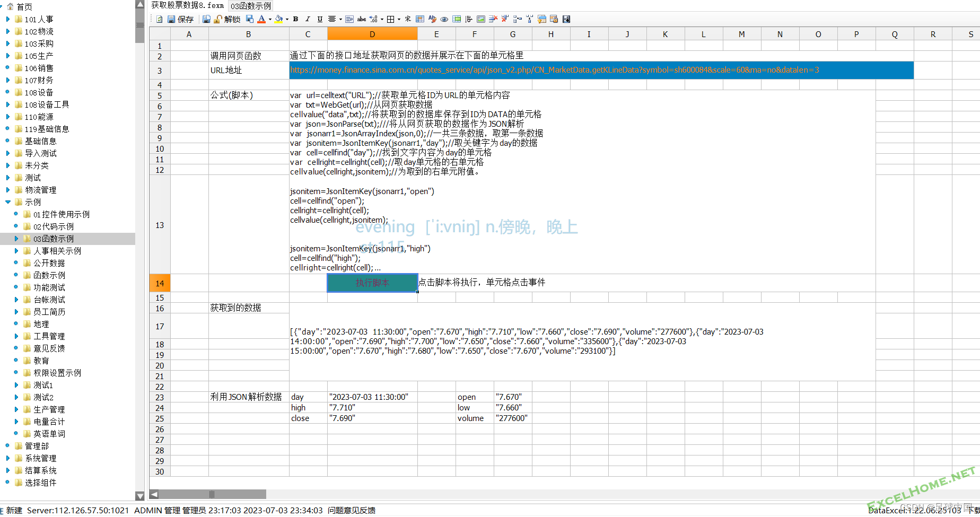Open 人事相关示例 in the tree
The image size is (980, 517).
point(57,251)
